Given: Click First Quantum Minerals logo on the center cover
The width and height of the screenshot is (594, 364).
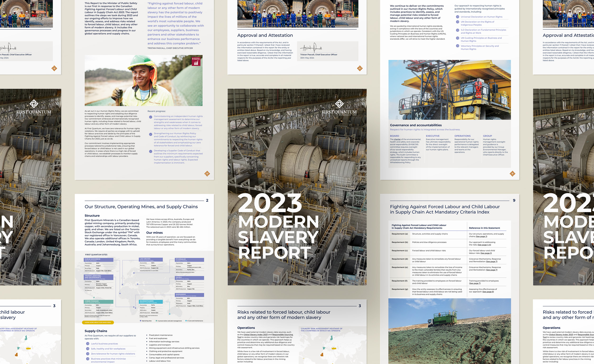Looking at the screenshot, I should (x=339, y=108).
